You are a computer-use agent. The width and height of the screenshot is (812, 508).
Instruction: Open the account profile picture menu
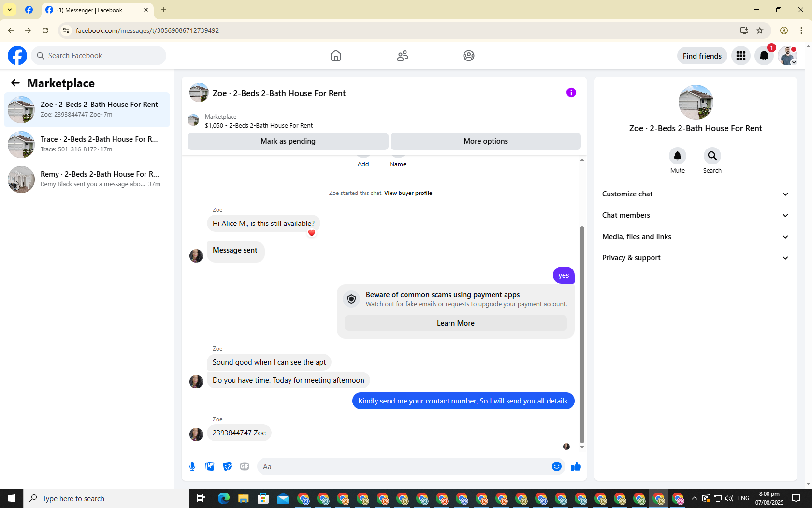point(787,56)
